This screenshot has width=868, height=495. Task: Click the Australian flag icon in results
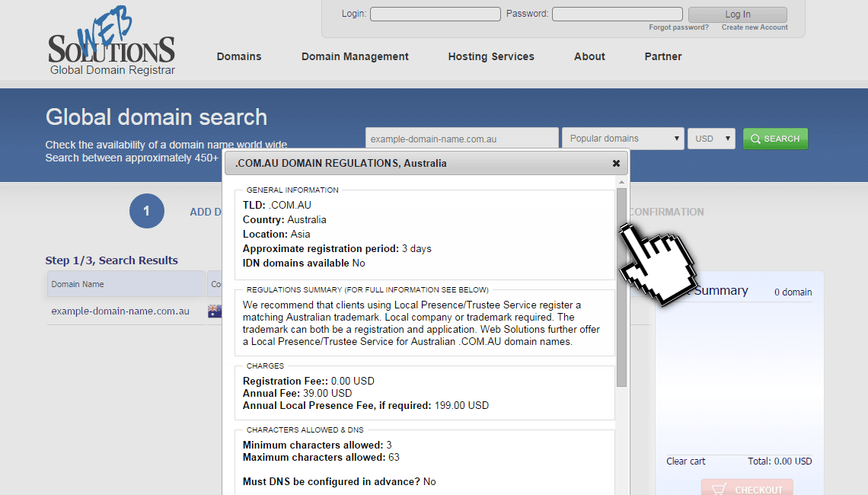point(215,311)
